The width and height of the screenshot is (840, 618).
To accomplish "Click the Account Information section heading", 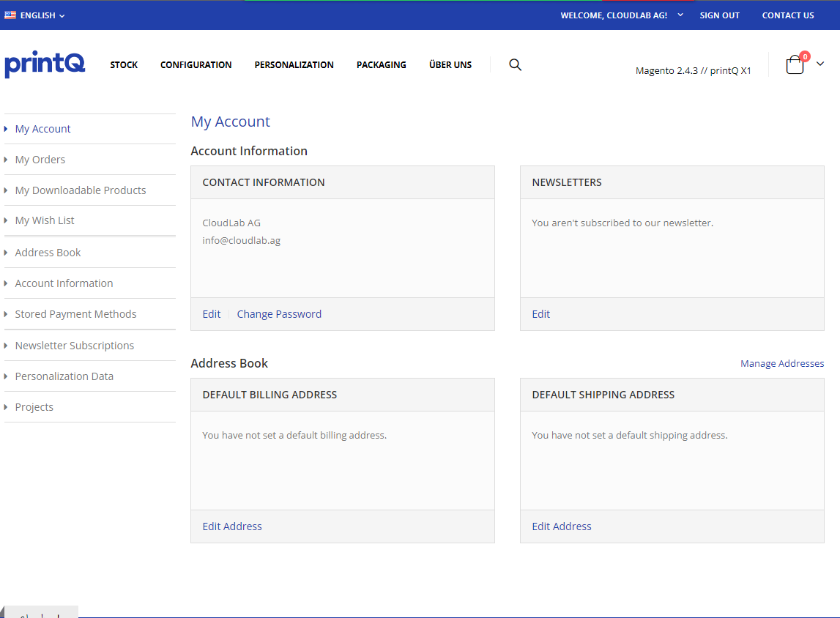I will coord(249,151).
